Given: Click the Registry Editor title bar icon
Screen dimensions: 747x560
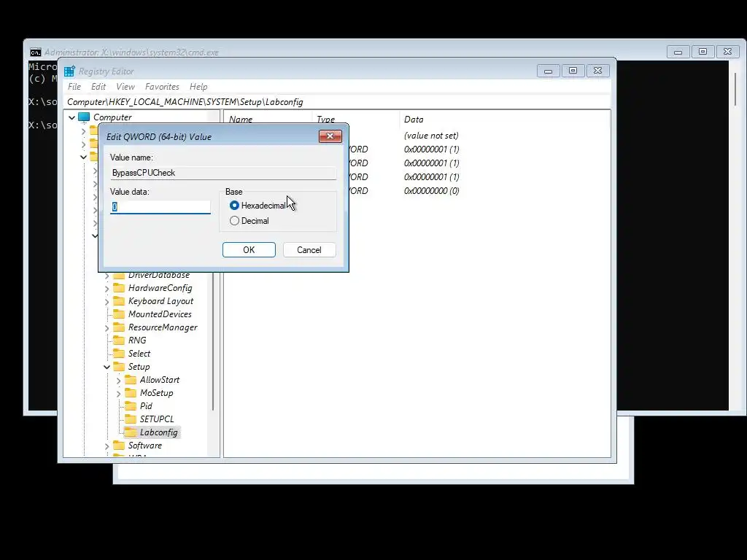Looking at the screenshot, I should [69, 71].
